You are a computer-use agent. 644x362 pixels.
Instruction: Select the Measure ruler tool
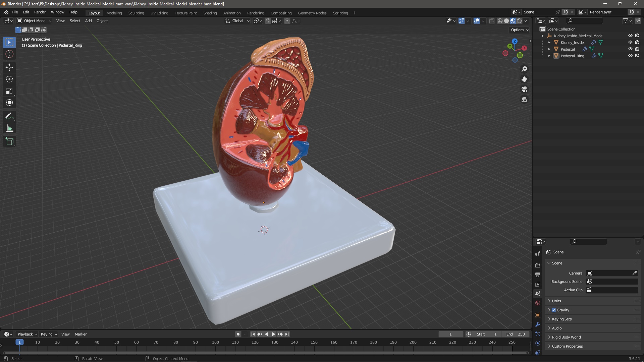tap(9, 128)
